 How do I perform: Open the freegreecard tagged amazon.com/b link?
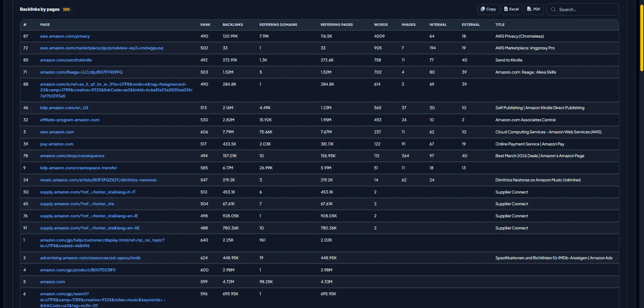116,90
